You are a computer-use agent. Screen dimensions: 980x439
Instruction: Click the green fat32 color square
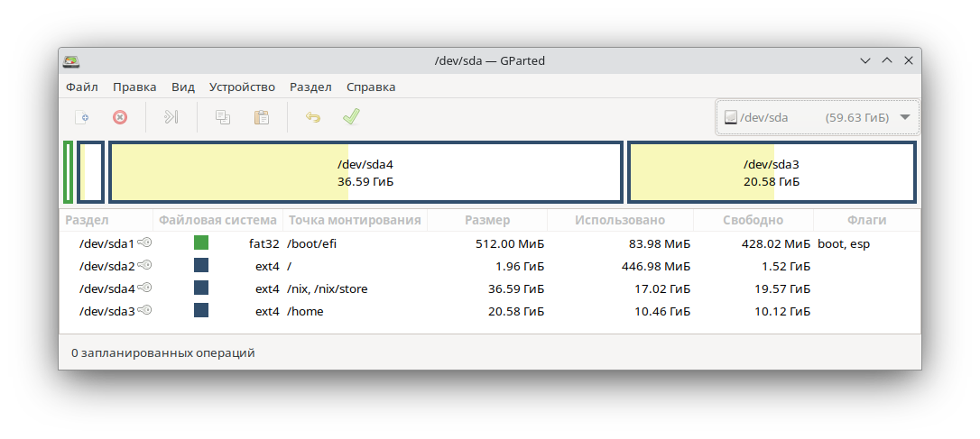click(201, 243)
